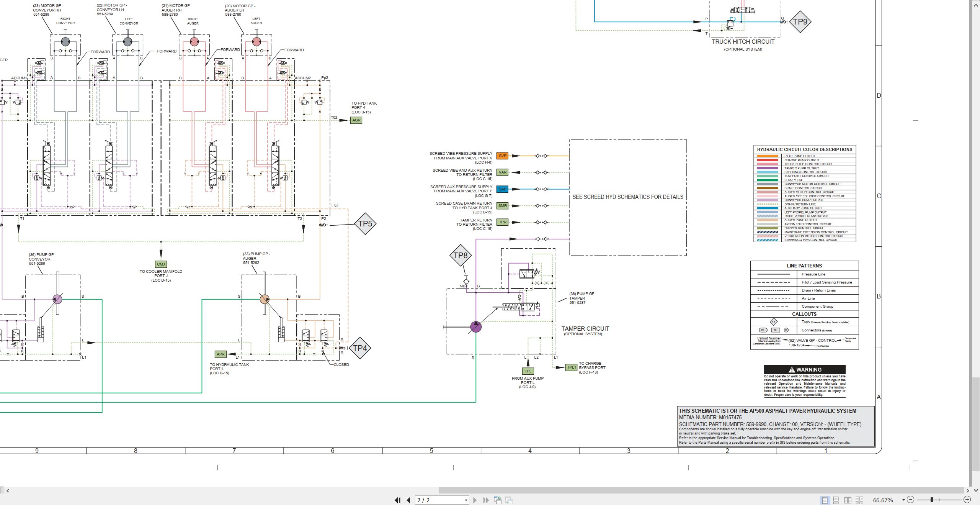Switch to single page view

[825, 500]
